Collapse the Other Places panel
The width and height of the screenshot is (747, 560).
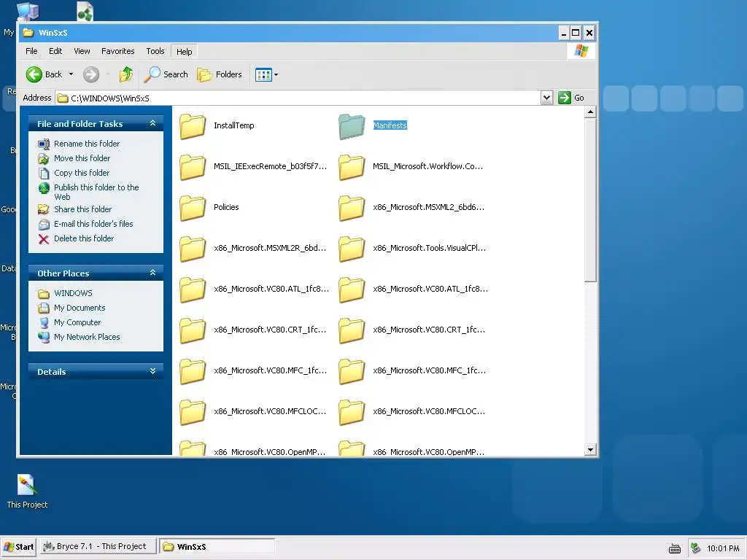pos(152,273)
